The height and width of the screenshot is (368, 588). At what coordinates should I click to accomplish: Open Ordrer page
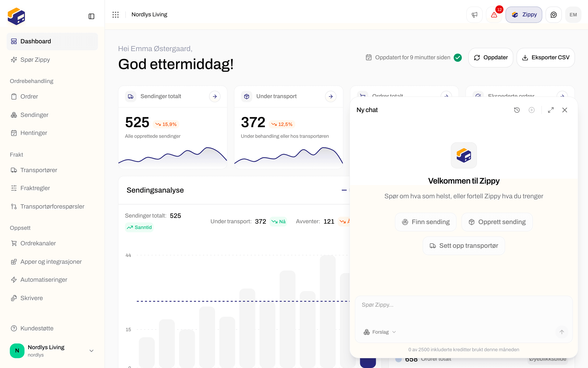click(52, 96)
